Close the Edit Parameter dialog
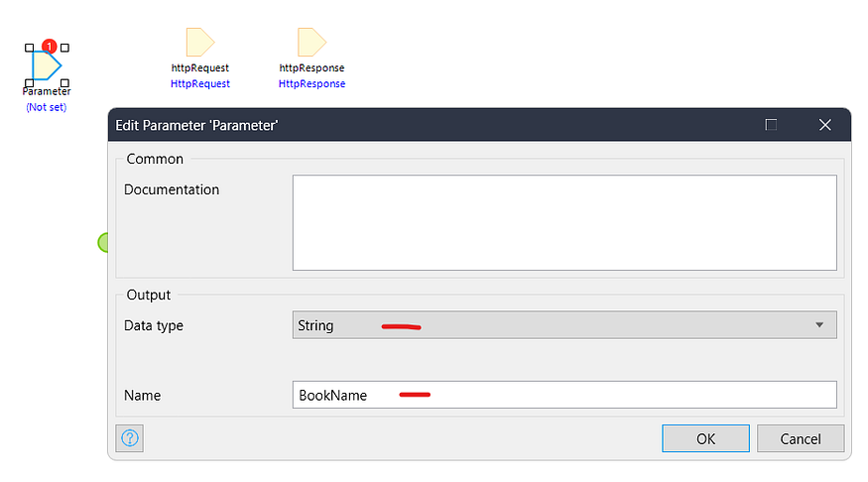Image resolution: width=868 pixels, height=482 pixels. pyautogui.click(x=824, y=125)
